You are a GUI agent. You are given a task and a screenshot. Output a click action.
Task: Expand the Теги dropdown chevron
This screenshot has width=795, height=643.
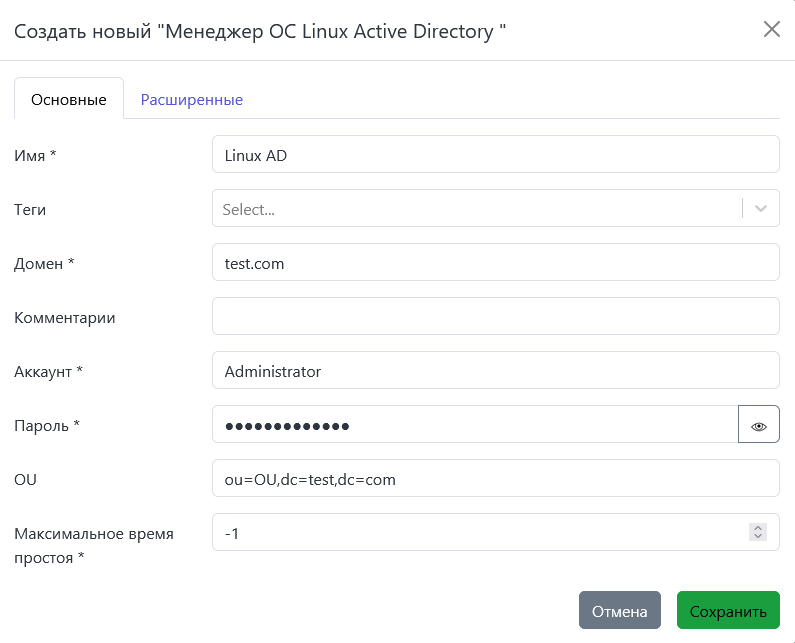(x=761, y=209)
